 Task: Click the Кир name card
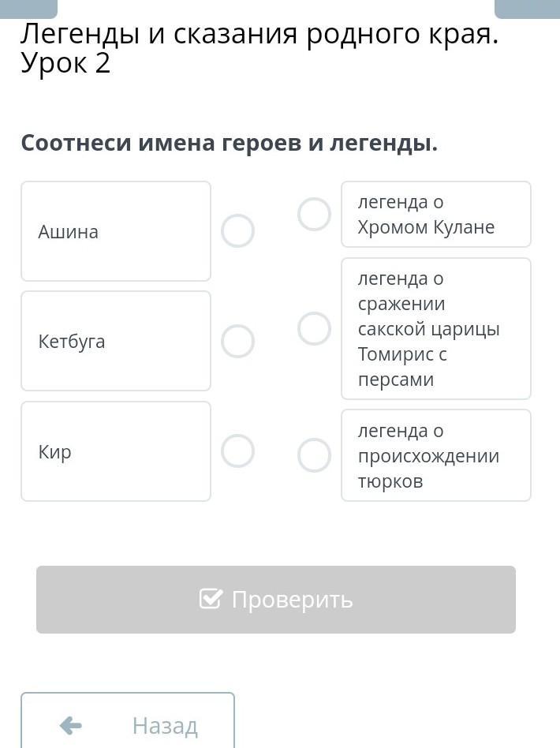coord(116,451)
